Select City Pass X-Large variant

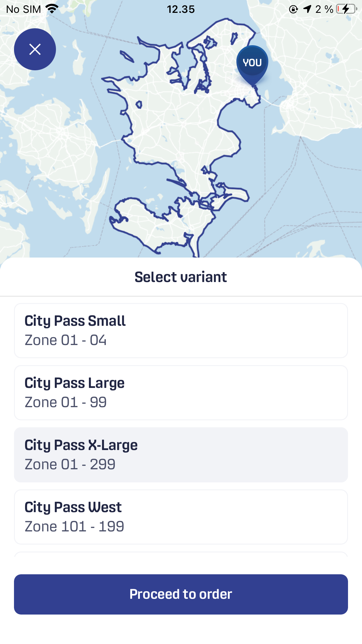coord(181,455)
